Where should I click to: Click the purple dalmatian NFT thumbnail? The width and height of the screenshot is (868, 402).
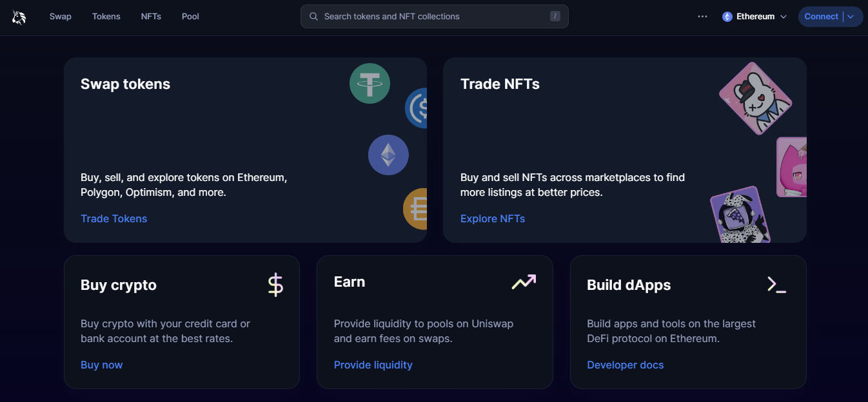click(x=740, y=215)
